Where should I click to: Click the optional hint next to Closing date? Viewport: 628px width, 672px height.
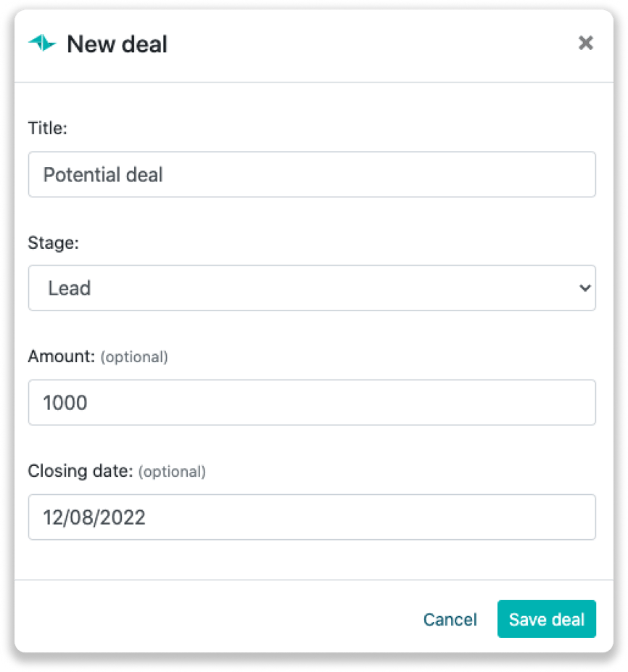(x=172, y=472)
